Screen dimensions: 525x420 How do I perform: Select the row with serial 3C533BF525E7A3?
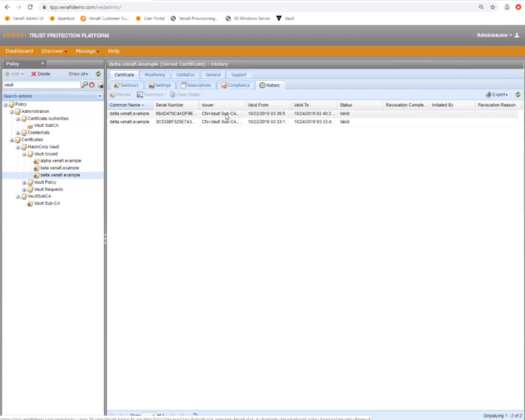pos(312,122)
